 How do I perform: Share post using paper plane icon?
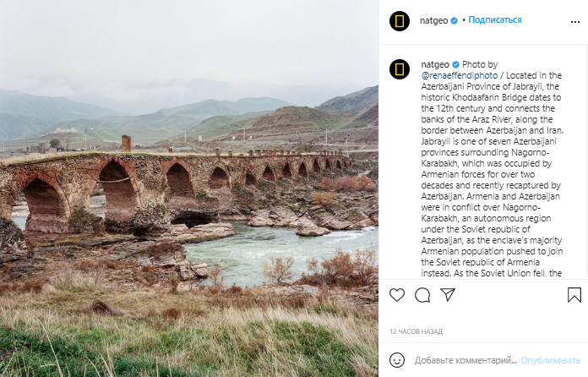448,295
